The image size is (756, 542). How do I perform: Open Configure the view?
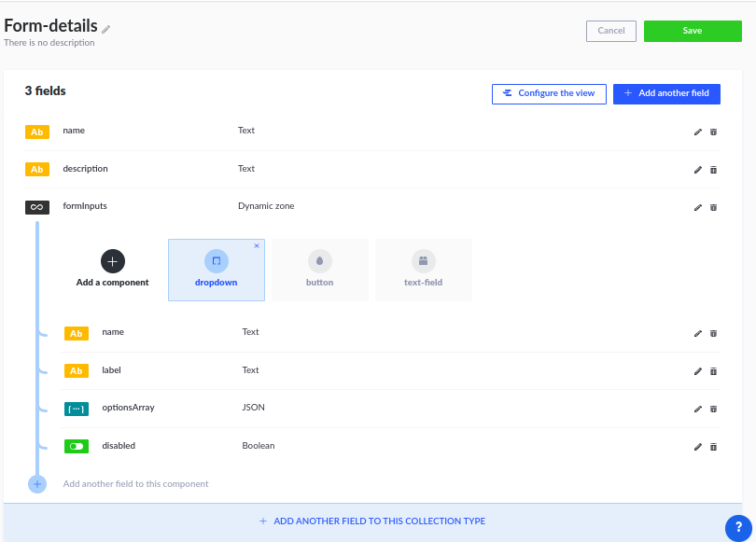coord(549,93)
